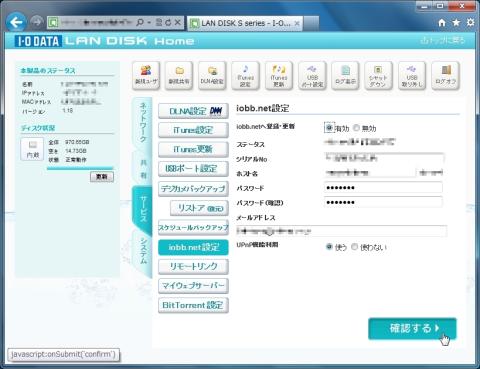
Task: Click the ログオフ (log off) door icon
Action: 446,76
